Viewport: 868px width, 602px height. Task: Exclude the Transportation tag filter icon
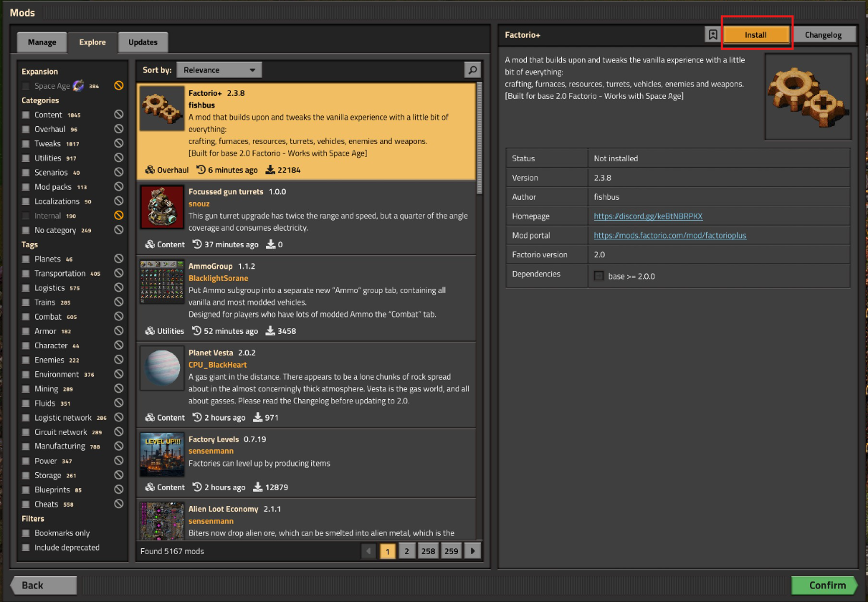[x=119, y=273]
